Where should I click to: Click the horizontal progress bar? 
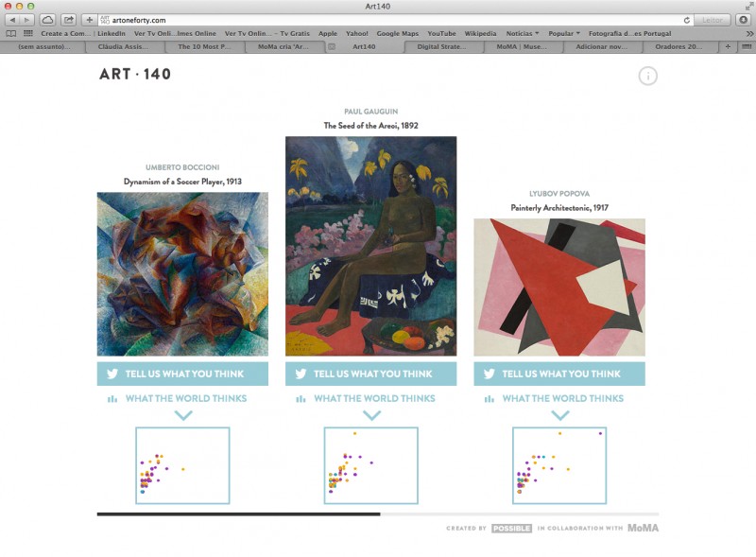[x=377, y=514]
